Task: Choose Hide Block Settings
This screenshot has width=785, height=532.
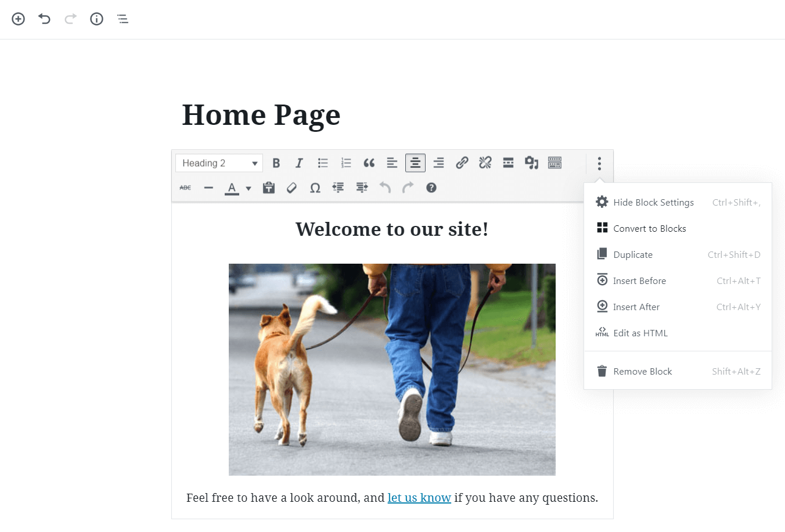Action: click(x=678, y=202)
